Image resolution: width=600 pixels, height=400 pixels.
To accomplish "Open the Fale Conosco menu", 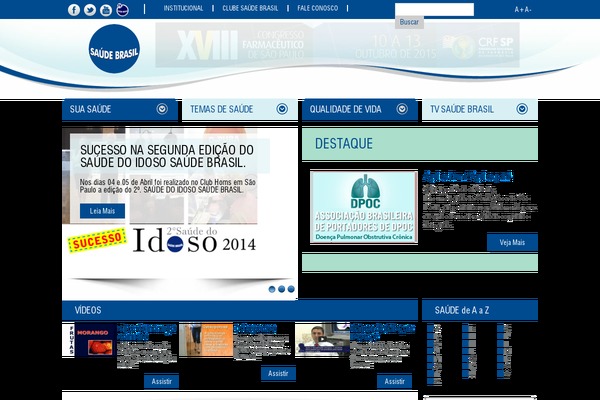I will point(318,8).
